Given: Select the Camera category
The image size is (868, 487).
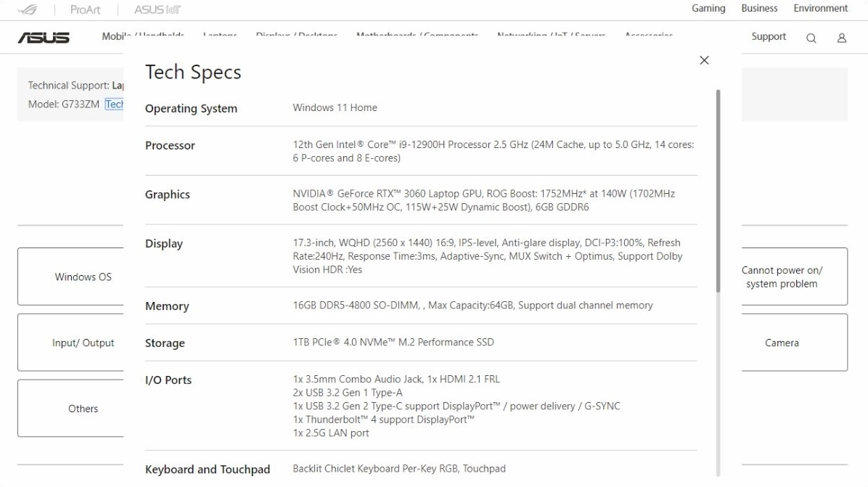Looking at the screenshot, I should (x=795, y=343).
